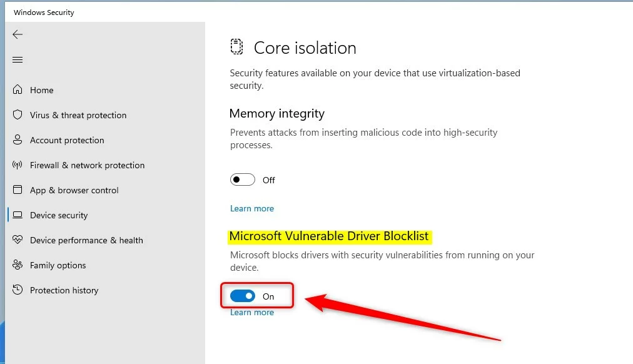Click the Family options people icon

(x=18, y=265)
